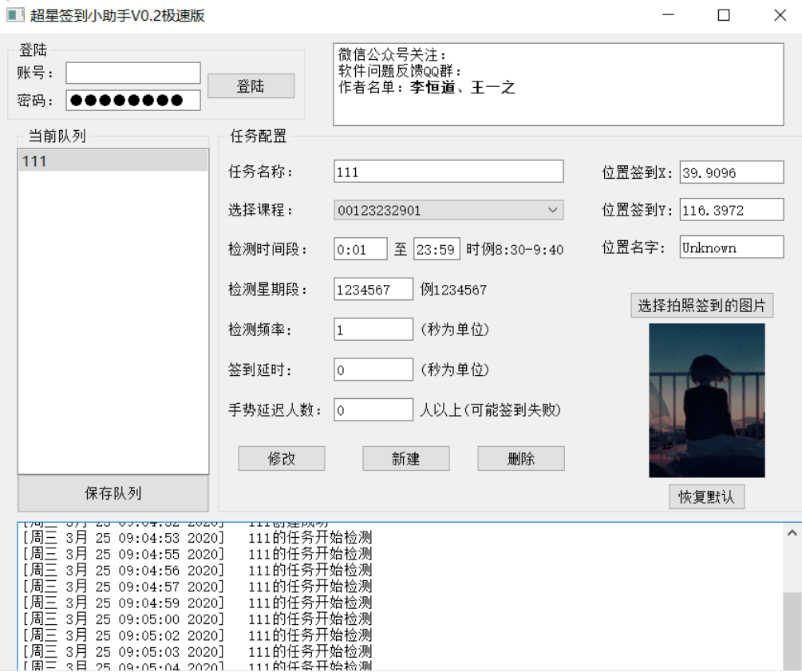Click 修改 to modify the task
This screenshot has height=672, width=802.
point(282,458)
